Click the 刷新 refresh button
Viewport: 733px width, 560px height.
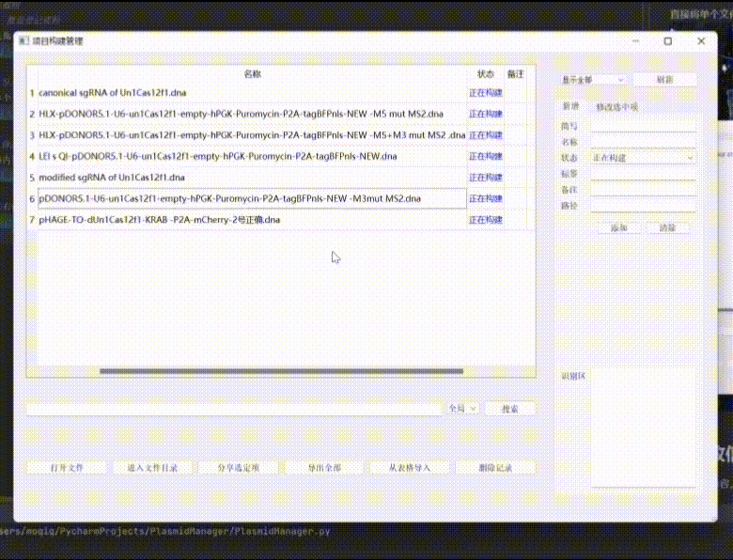[664, 80]
